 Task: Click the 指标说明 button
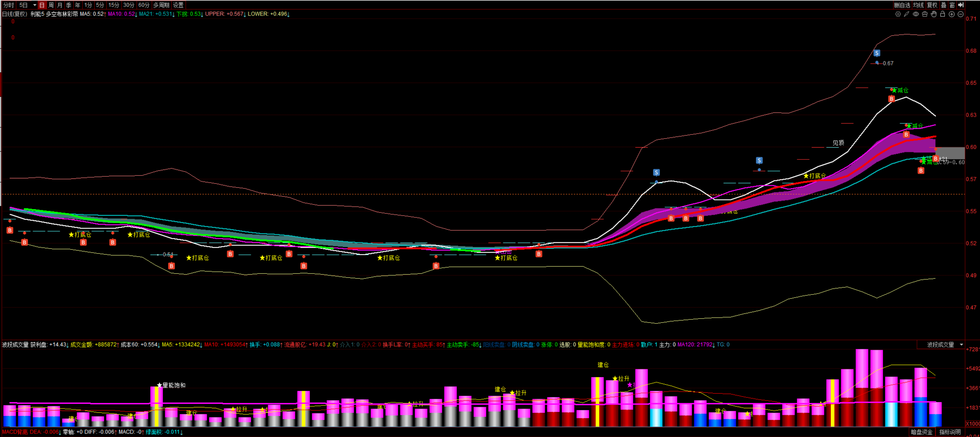[950, 432]
